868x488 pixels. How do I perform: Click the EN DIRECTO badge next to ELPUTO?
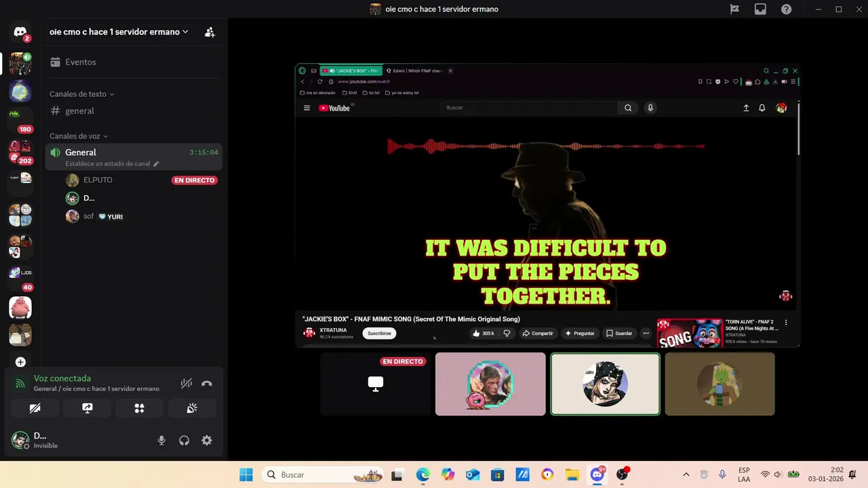tap(195, 180)
